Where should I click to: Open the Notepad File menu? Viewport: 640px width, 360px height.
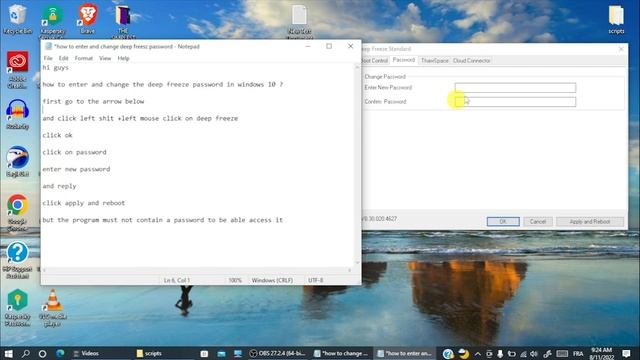click(x=48, y=58)
